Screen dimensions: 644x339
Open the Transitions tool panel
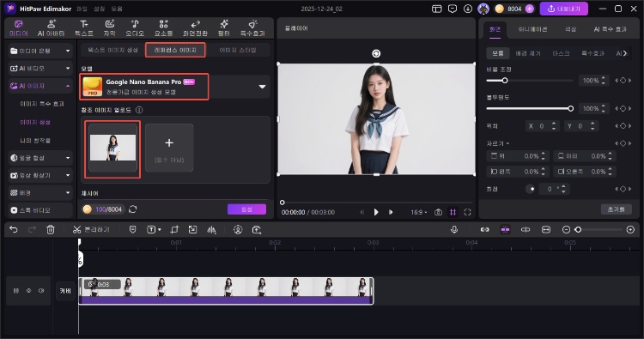195,28
